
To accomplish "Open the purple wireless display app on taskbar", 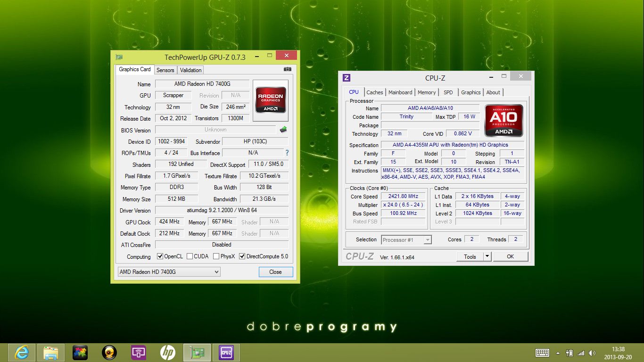I will click(x=139, y=353).
